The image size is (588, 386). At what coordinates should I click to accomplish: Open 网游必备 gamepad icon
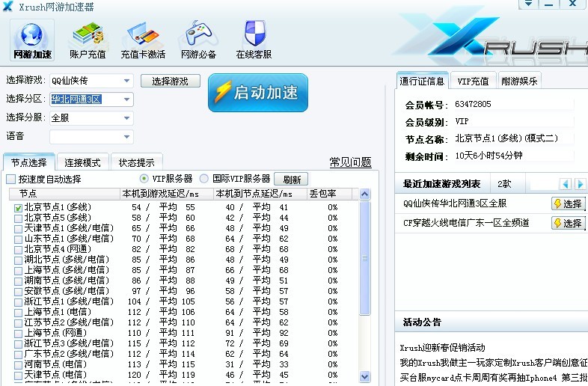coord(198,40)
